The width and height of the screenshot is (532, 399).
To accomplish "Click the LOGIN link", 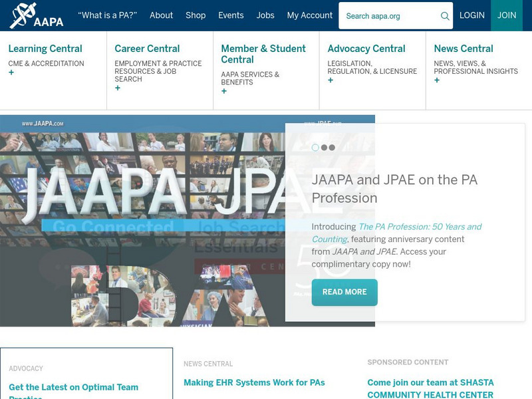I will tap(472, 15).
